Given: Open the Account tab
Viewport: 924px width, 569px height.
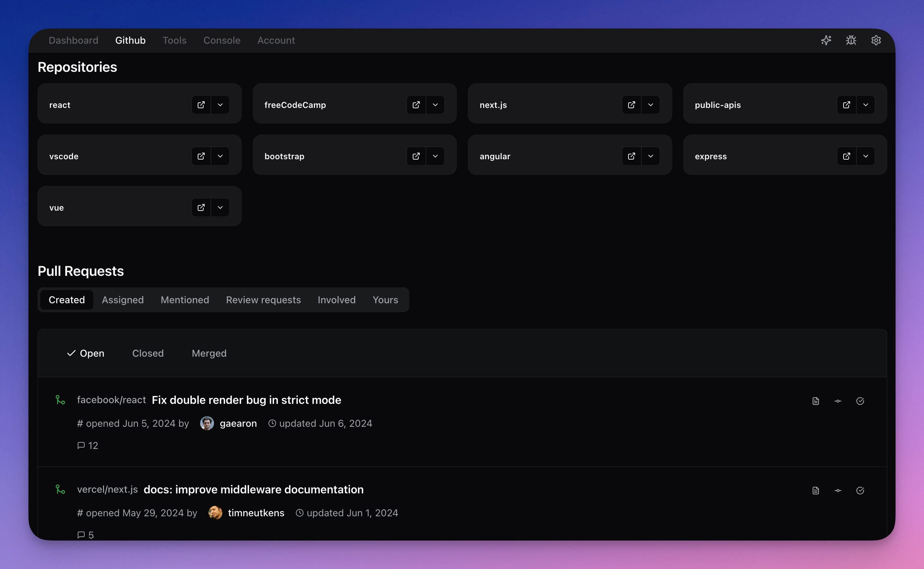Looking at the screenshot, I should click(x=276, y=40).
